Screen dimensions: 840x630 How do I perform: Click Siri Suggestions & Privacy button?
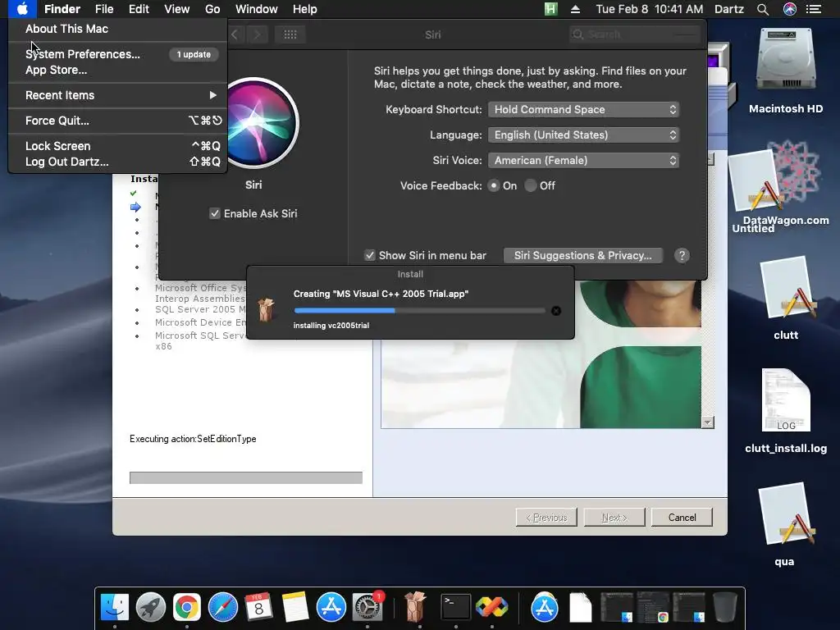[x=583, y=256]
